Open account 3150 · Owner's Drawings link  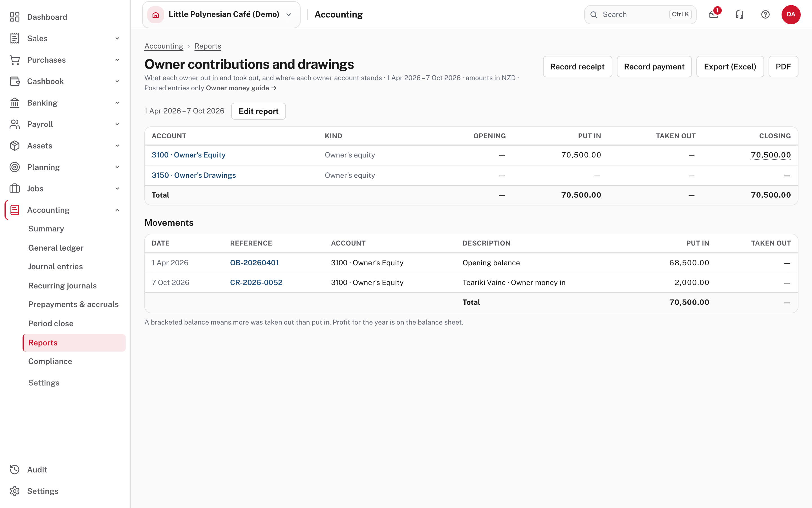(194, 175)
